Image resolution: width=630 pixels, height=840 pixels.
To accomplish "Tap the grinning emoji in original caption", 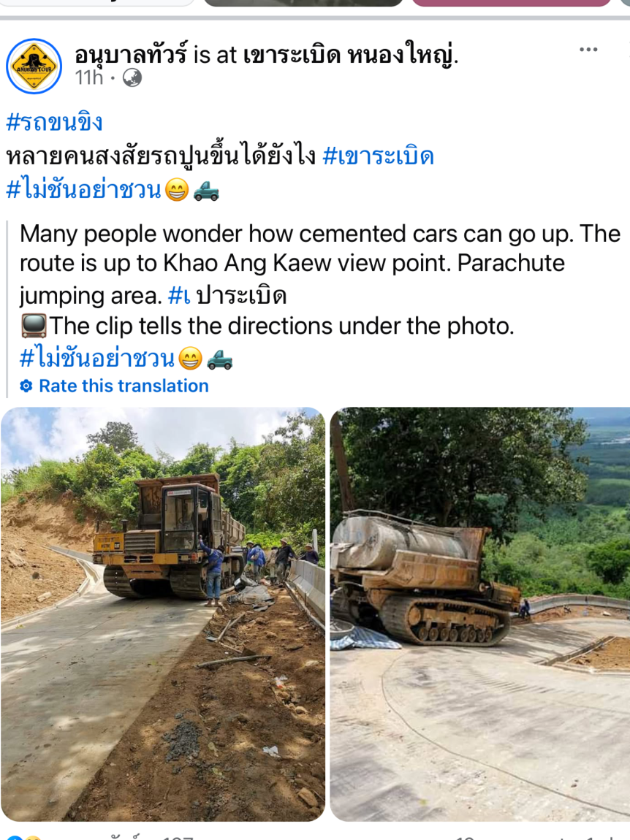I will [177, 190].
